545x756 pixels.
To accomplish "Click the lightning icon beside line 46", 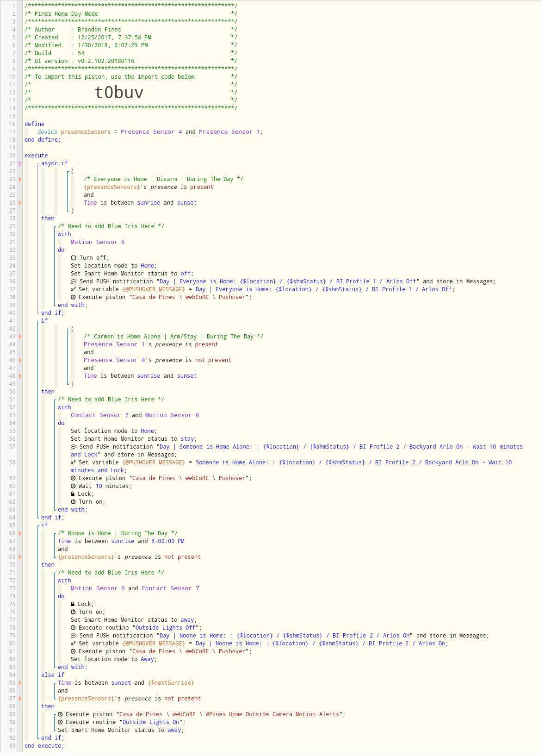I will (x=20, y=360).
